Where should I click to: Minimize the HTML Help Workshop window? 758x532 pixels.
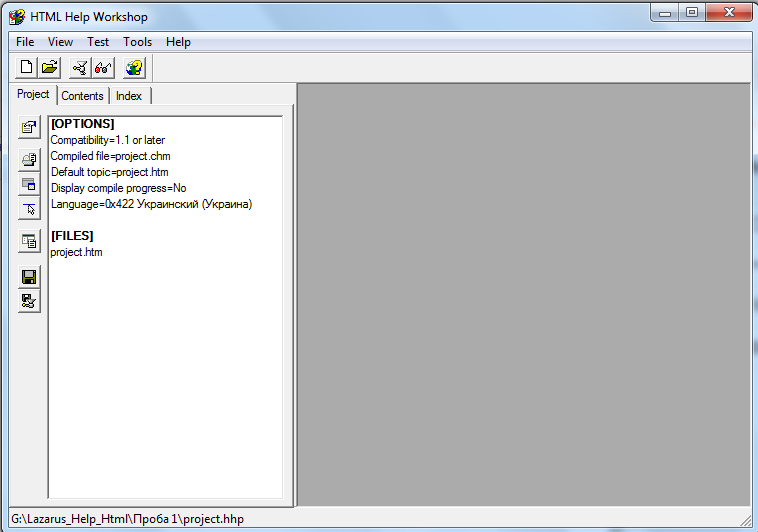pos(665,13)
